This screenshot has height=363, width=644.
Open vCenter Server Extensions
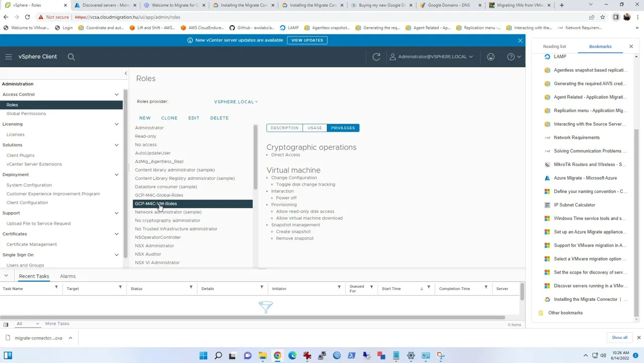(34, 164)
